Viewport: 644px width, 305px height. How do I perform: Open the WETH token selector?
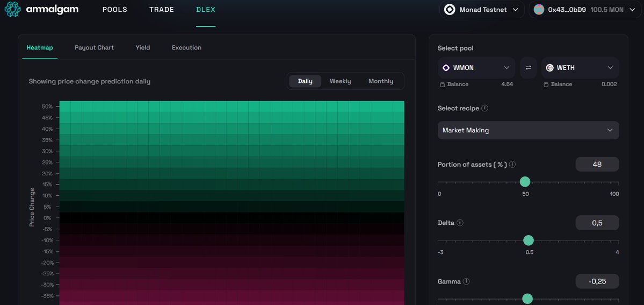(x=580, y=67)
